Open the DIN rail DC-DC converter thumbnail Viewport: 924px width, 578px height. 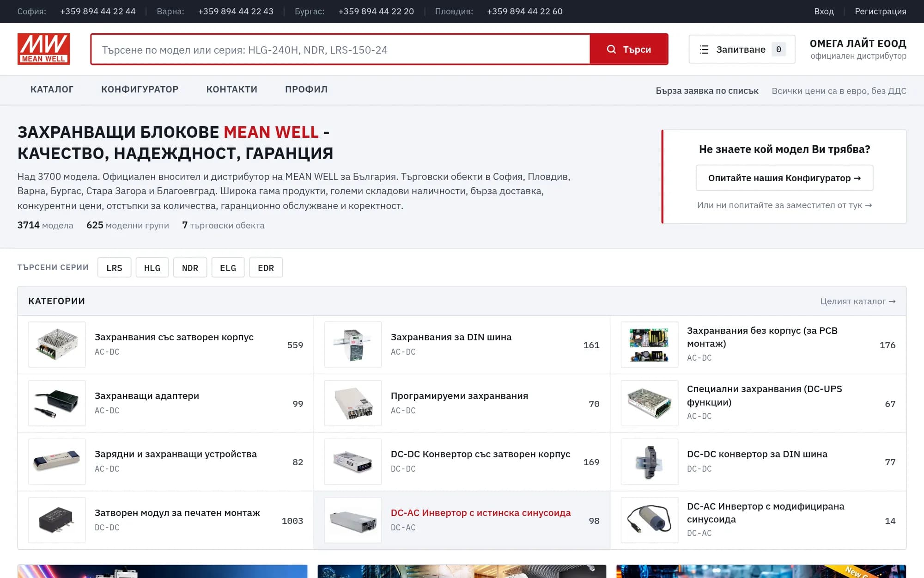point(649,461)
